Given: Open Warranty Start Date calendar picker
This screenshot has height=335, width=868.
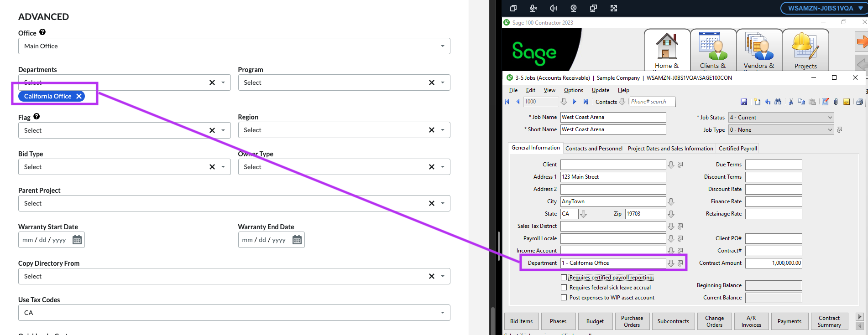Looking at the screenshot, I should pos(77,240).
